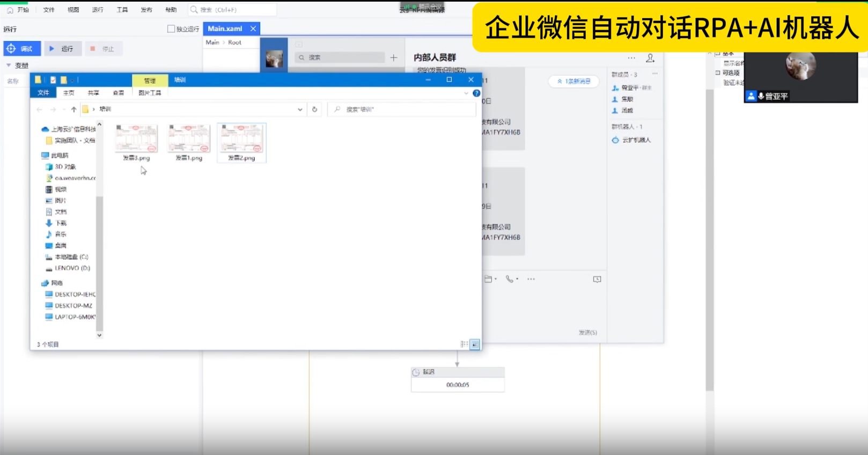868x455 pixels.
Task: Open the add member icon in 内部人员群
Action: point(650,58)
